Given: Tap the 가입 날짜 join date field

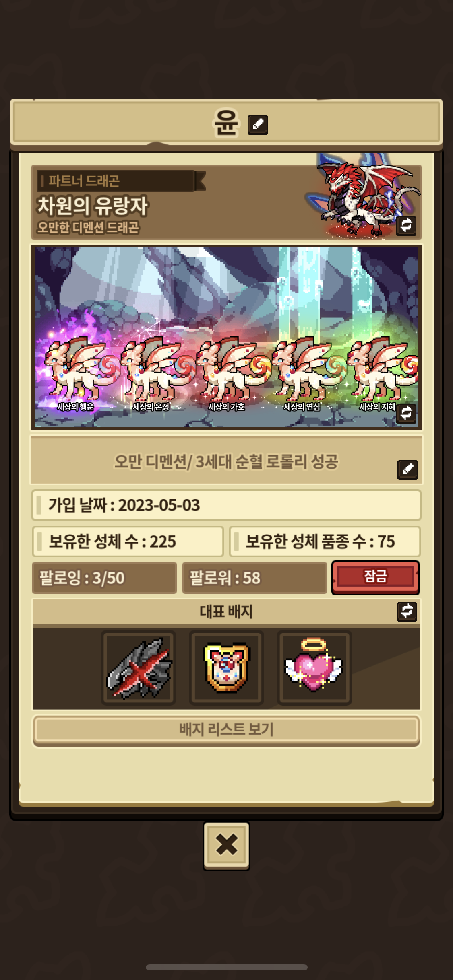Looking at the screenshot, I should coord(226,505).
